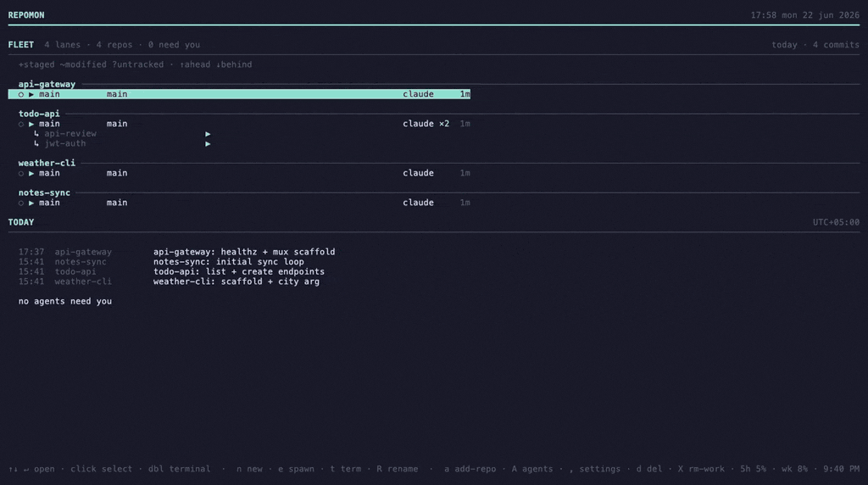The height and width of the screenshot is (485, 868).
Task: Click 'claude' agent on weather-cli lane
Action: (x=419, y=173)
